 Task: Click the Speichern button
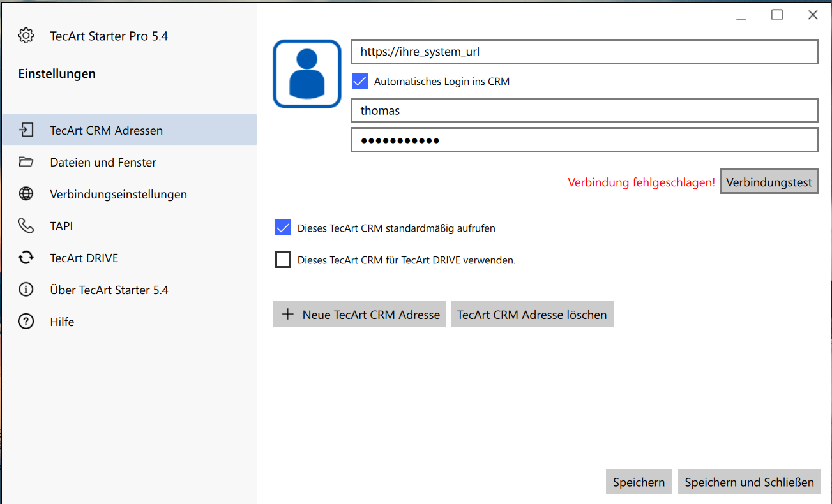[639, 482]
